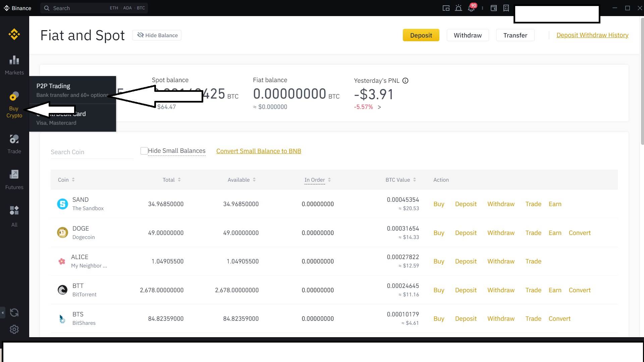Click Earn in the BTT row
Viewport: 644px width, 362px height.
[x=555, y=290]
